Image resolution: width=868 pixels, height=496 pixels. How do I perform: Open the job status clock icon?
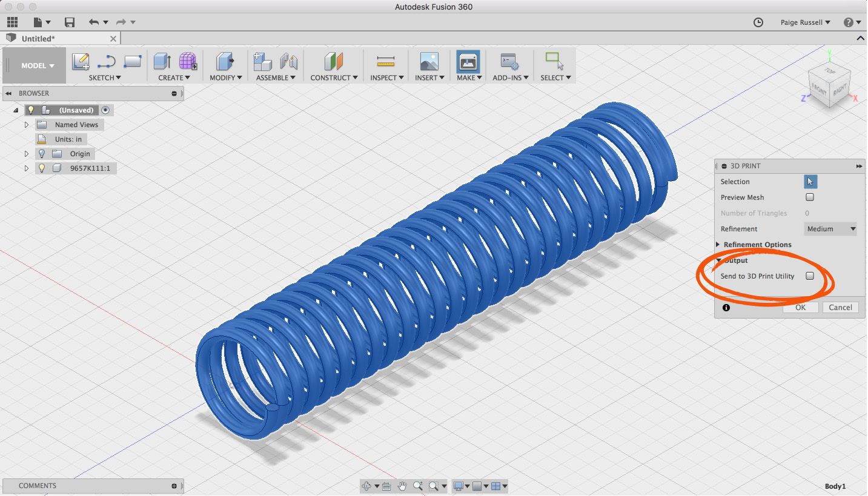click(x=758, y=22)
